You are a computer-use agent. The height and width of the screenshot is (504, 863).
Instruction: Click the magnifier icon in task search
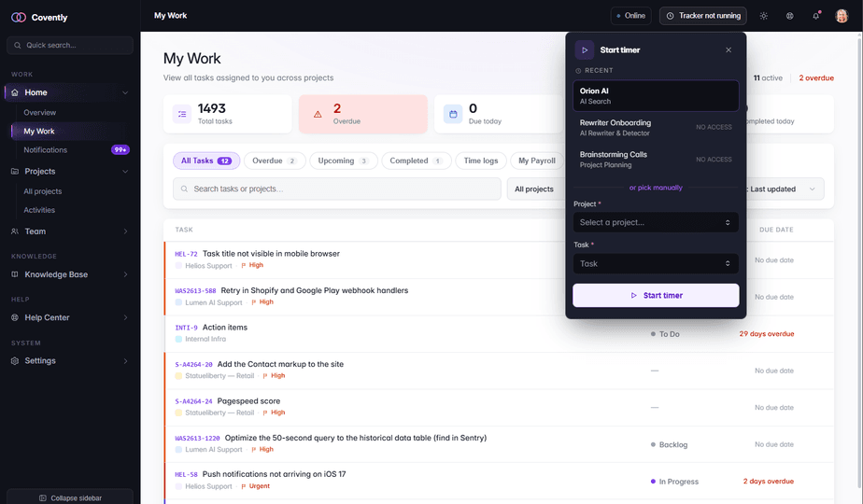[x=184, y=189]
